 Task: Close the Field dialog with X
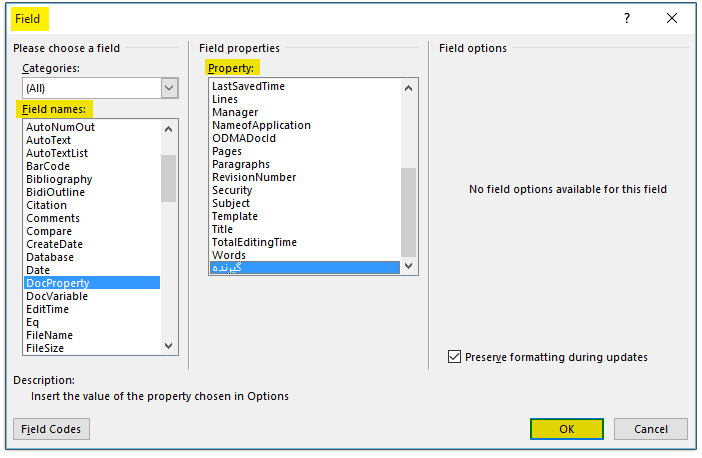click(x=672, y=18)
